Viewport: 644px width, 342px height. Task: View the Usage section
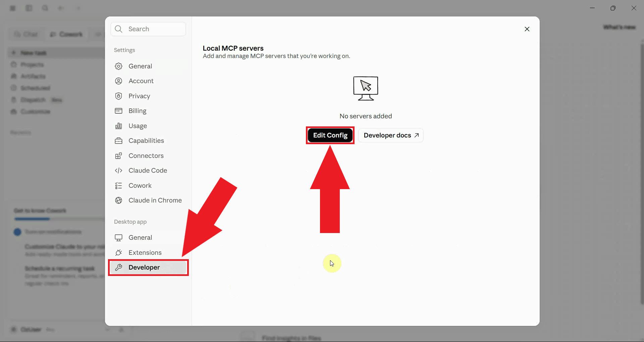coord(148,126)
